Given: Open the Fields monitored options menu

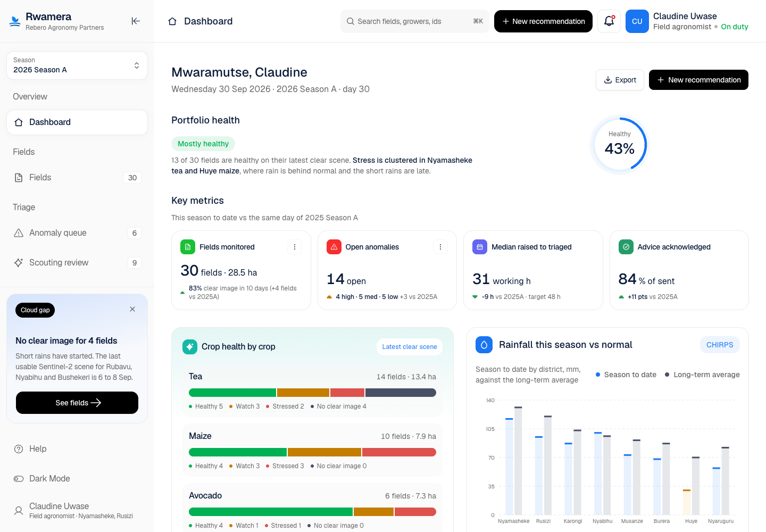Looking at the screenshot, I should [295, 247].
